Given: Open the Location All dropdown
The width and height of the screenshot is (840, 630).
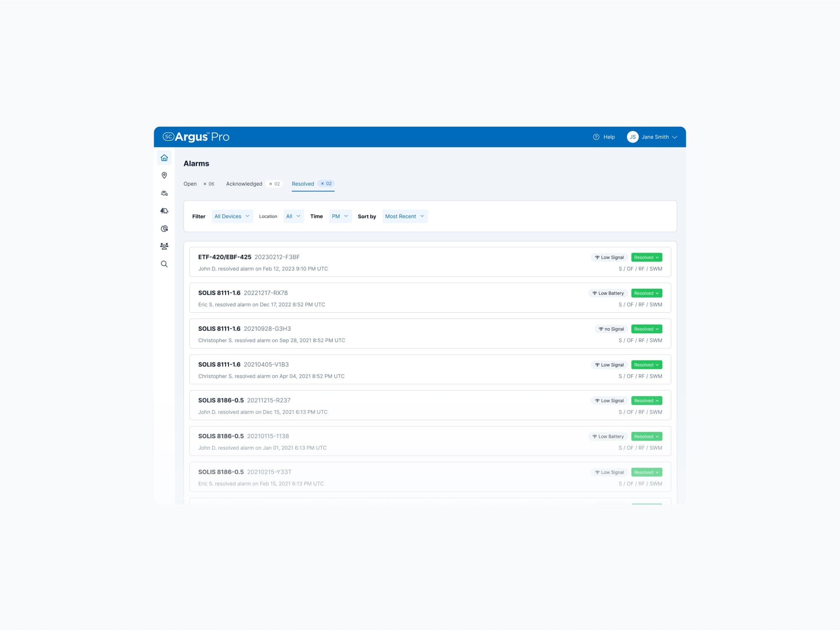Looking at the screenshot, I should coord(293,216).
